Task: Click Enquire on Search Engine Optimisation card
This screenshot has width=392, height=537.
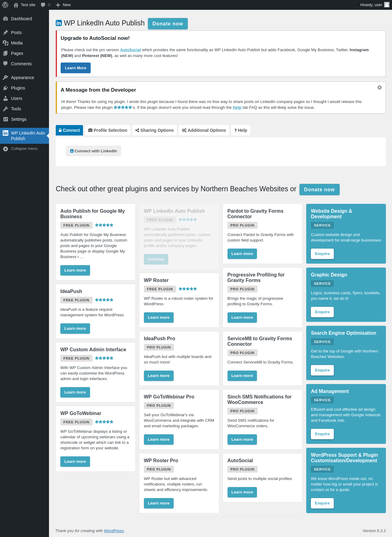Action: (x=322, y=370)
